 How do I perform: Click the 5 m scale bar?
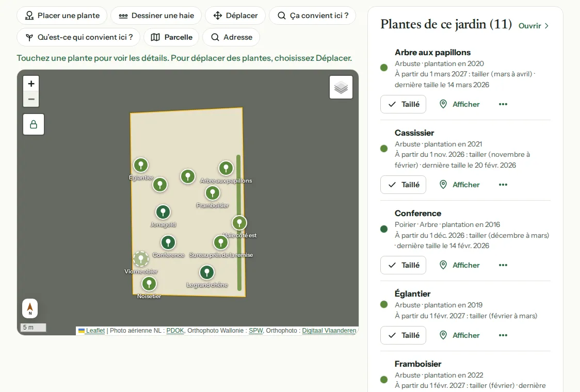coord(34,328)
